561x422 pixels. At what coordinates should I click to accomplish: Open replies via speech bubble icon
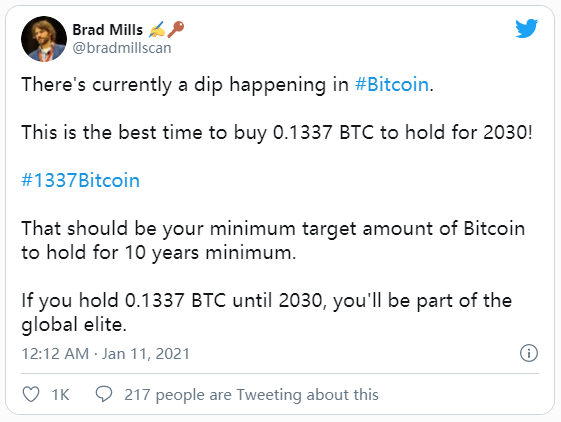point(104,394)
